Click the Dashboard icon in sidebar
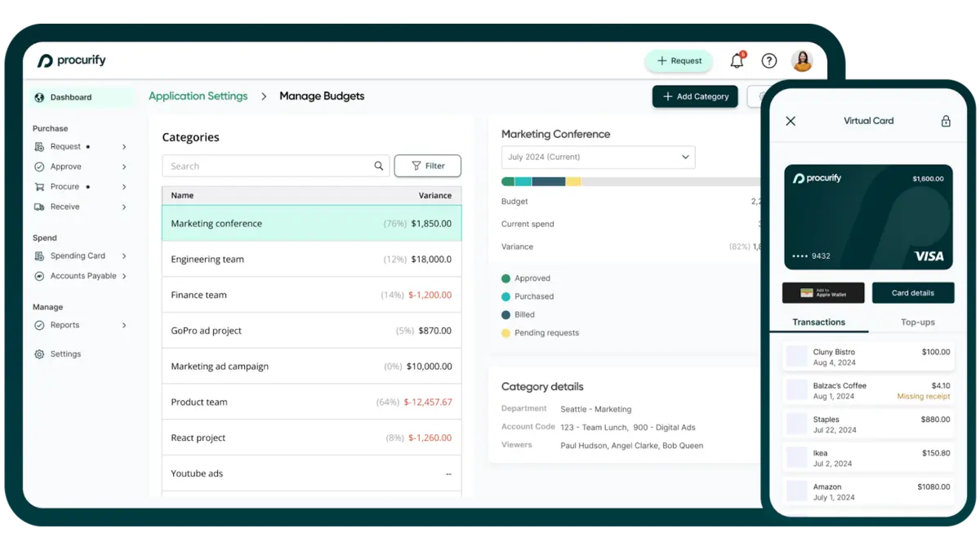This screenshot has height=551, width=980. coord(39,98)
